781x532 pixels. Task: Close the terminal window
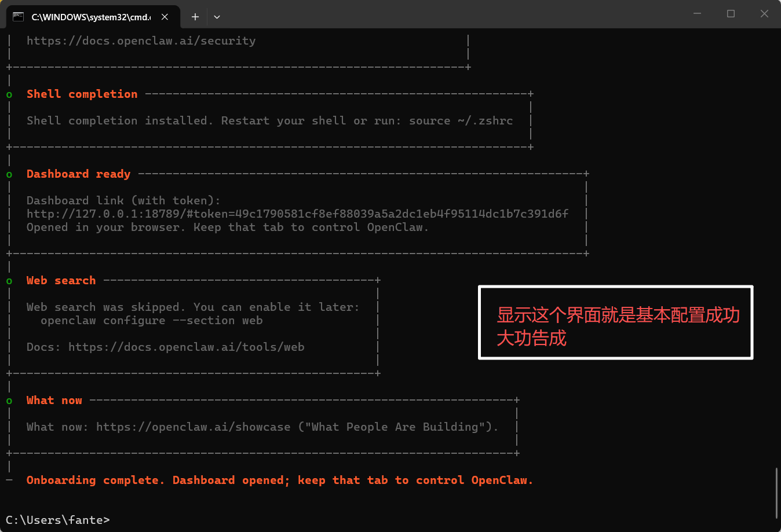click(764, 14)
